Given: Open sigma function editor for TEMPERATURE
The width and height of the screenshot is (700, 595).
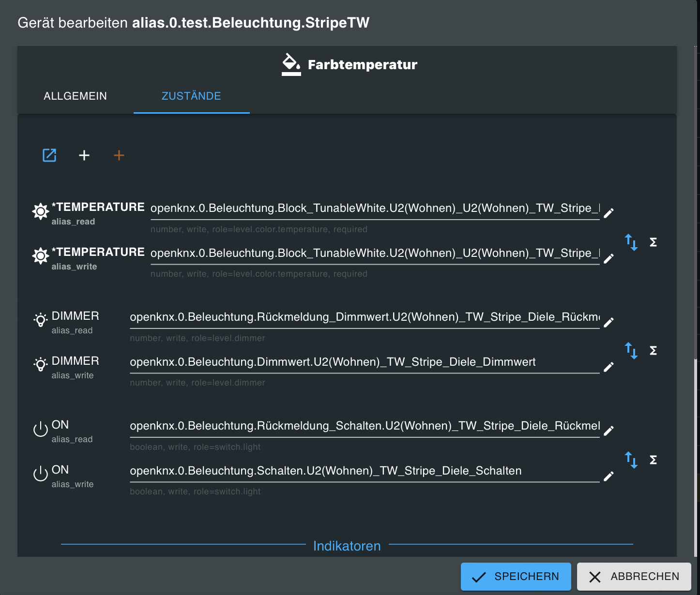Looking at the screenshot, I should (x=653, y=242).
